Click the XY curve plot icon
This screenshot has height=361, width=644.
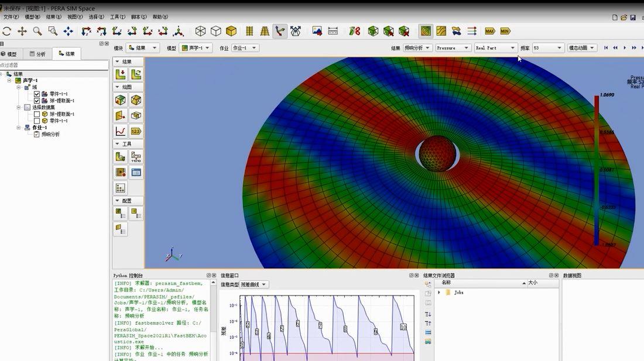pos(120,131)
